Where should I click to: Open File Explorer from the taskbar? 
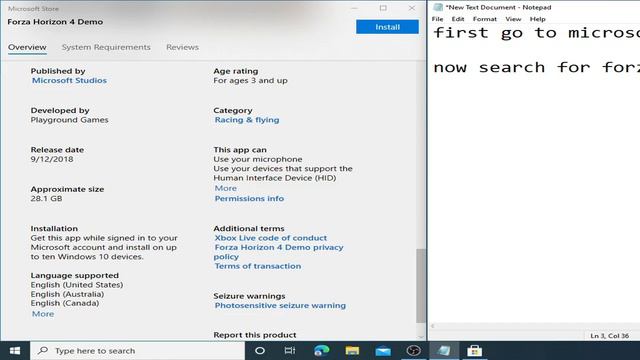(x=352, y=351)
